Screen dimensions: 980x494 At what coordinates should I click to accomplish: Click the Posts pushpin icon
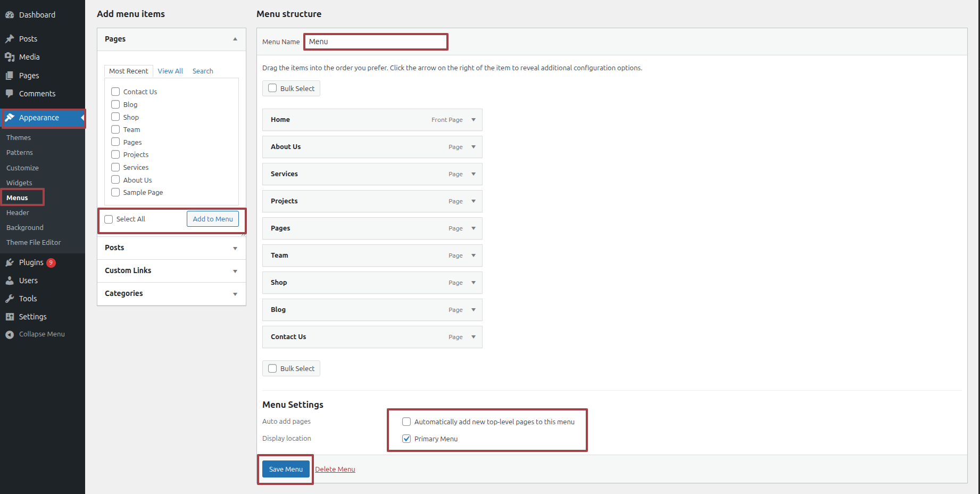pyautogui.click(x=10, y=39)
